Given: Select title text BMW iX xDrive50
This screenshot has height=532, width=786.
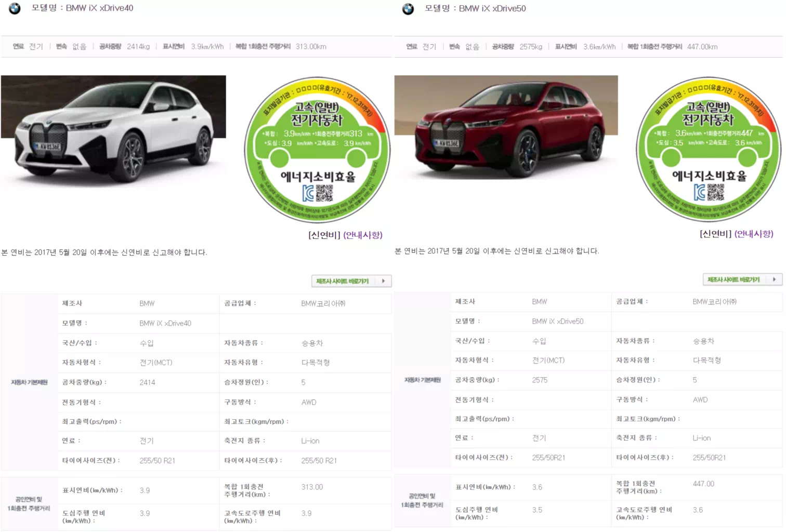Looking at the screenshot, I should [492, 9].
